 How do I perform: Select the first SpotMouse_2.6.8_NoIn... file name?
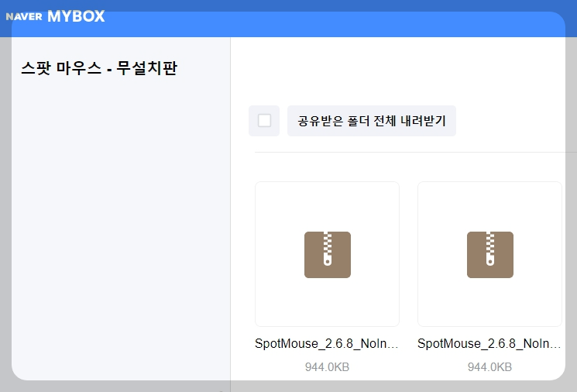(327, 343)
